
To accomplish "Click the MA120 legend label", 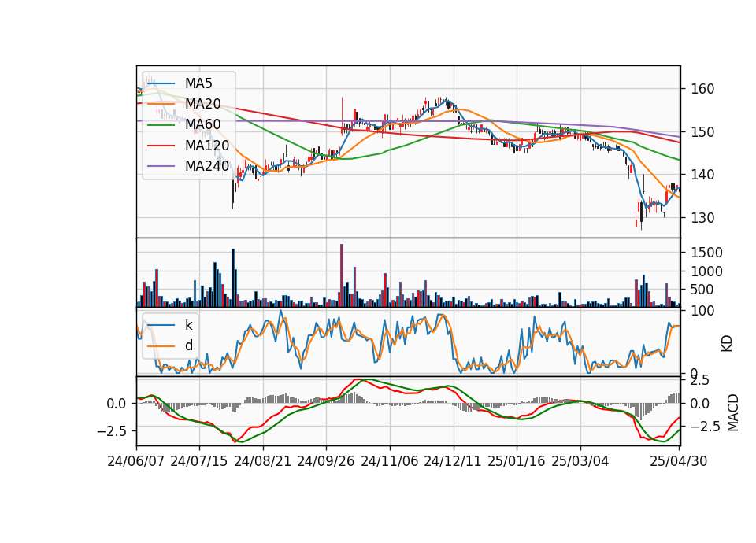I will coord(207,146).
